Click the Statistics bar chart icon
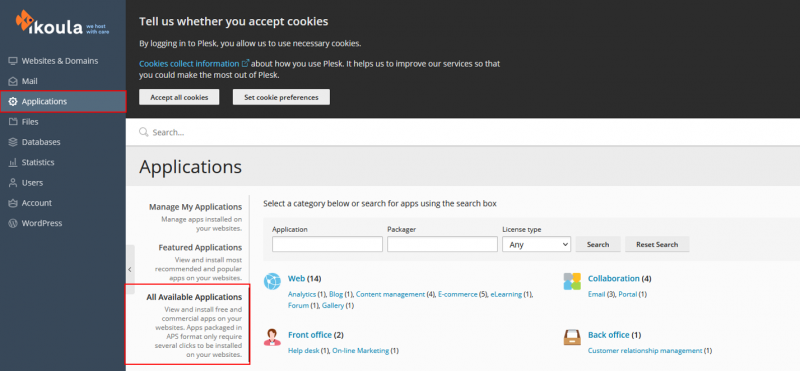Screen dimensions: 800x371 [13, 162]
